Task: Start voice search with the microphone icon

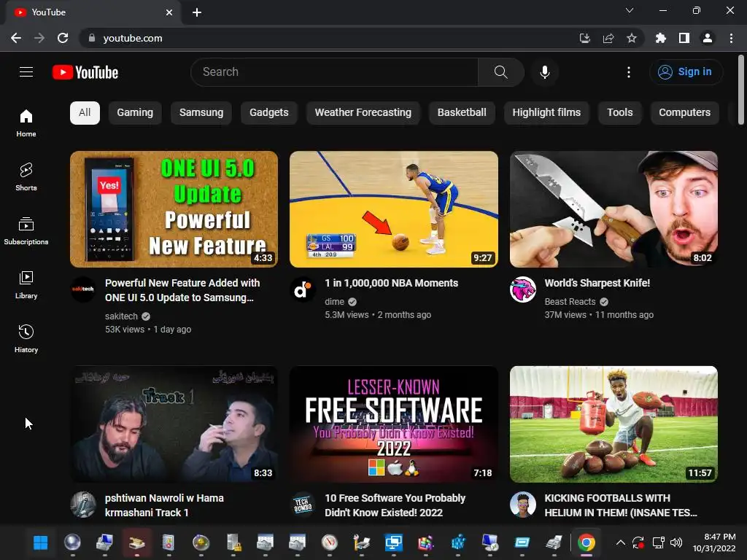Action: (x=544, y=72)
